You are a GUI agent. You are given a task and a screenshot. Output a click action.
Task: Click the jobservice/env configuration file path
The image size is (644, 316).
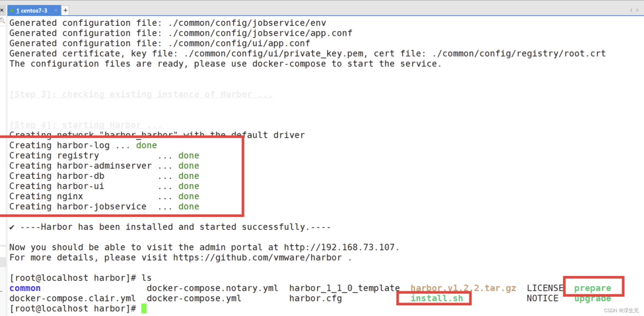pyautogui.click(x=247, y=23)
